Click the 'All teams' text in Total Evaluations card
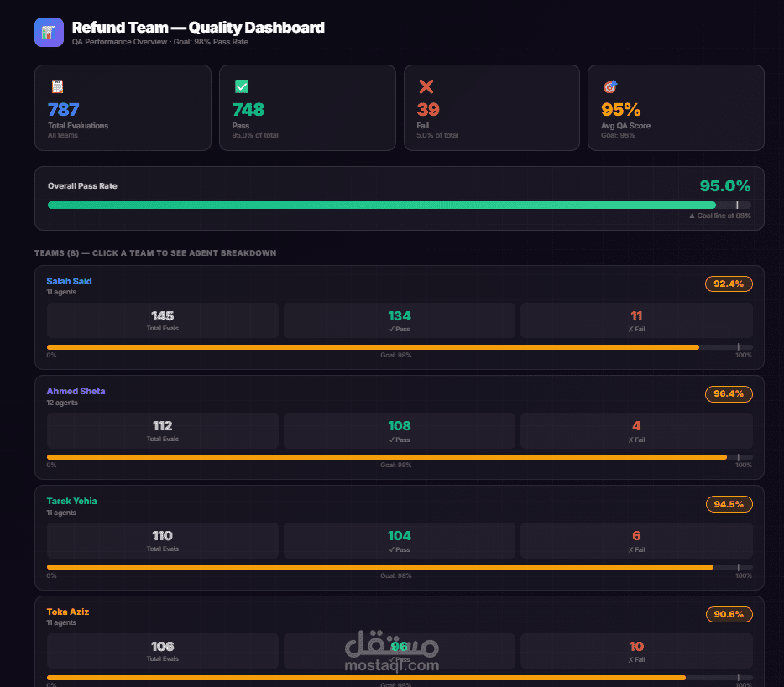Screen dimensions: 784x687 click(x=62, y=135)
